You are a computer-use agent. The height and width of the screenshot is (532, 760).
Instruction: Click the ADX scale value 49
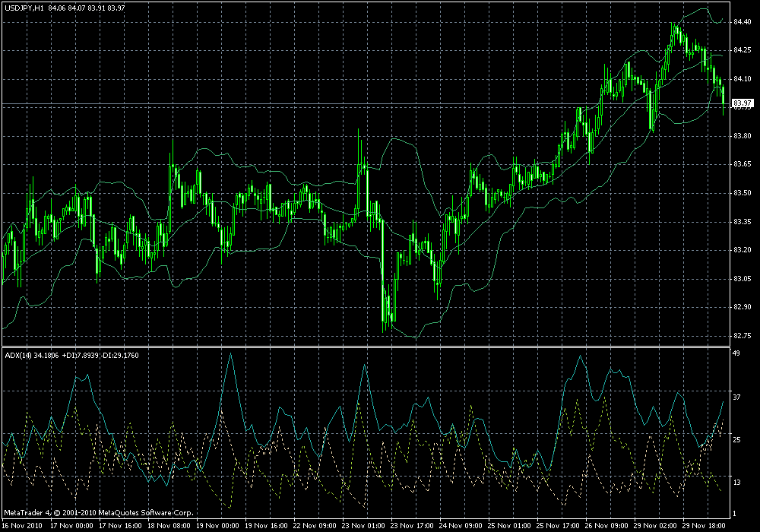(x=736, y=353)
